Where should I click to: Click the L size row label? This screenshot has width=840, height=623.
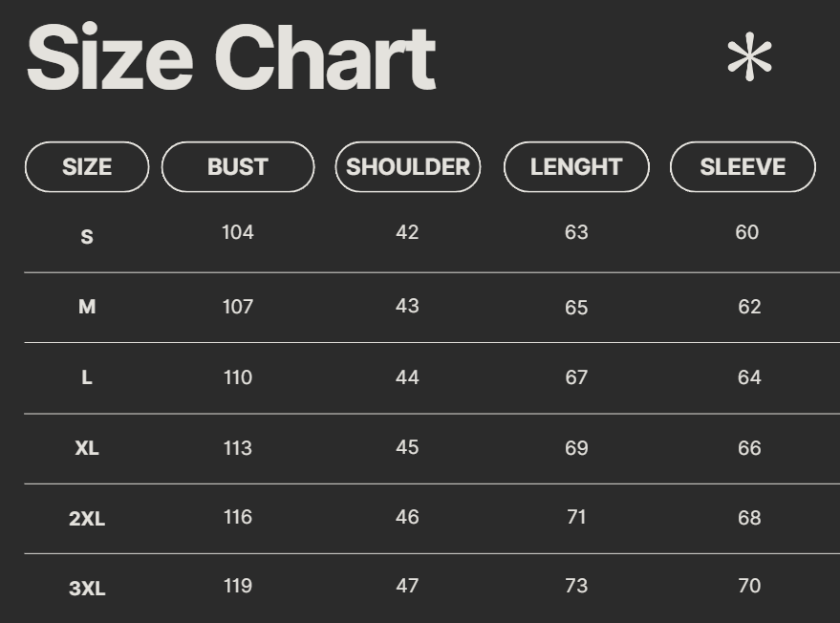click(x=87, y=377)
